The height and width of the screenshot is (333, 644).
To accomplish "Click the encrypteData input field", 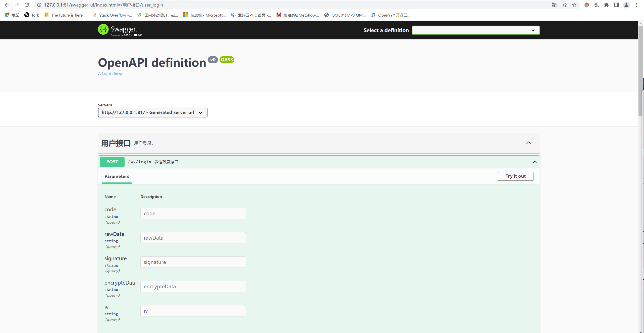I will tap(193, 287).
